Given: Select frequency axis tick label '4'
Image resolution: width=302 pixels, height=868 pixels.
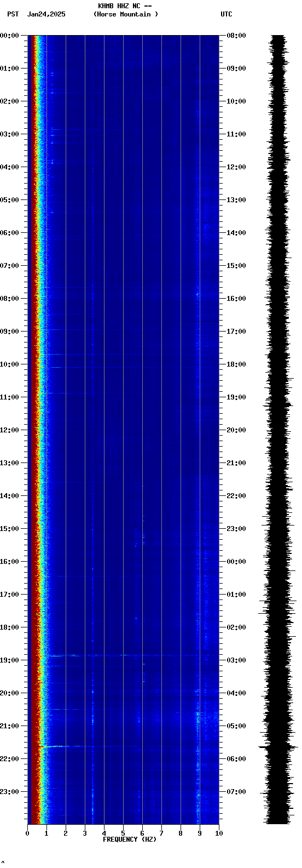Looking at the screenshot, I should click(x=104, y=833).
